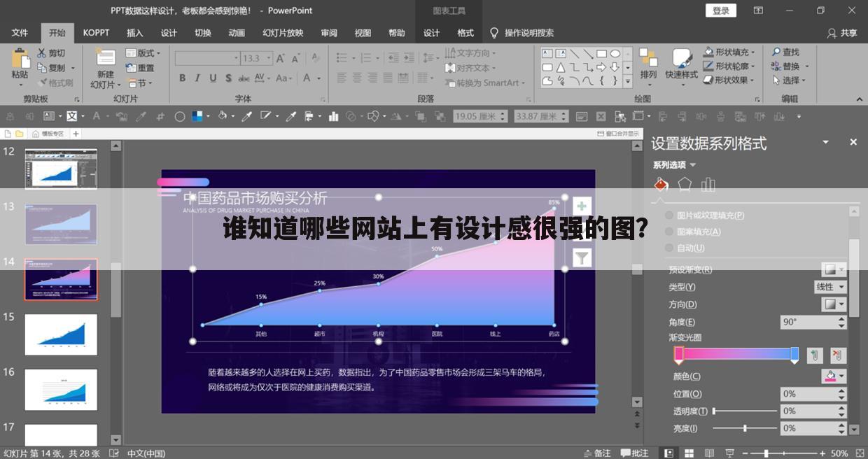868x459 pixels.
Task: Click the Paste (粘贴) clipboard icon
Action: coord(20,58)
